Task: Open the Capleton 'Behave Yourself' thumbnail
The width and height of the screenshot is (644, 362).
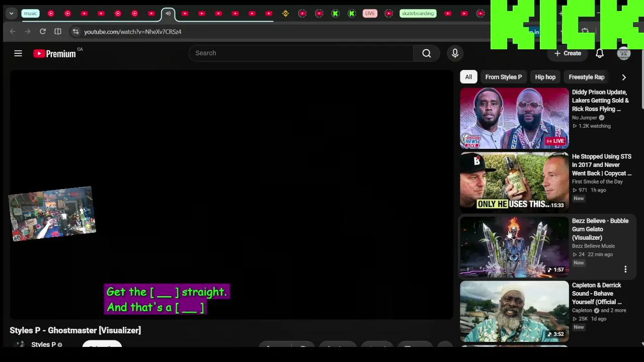Action: [514, 312]
